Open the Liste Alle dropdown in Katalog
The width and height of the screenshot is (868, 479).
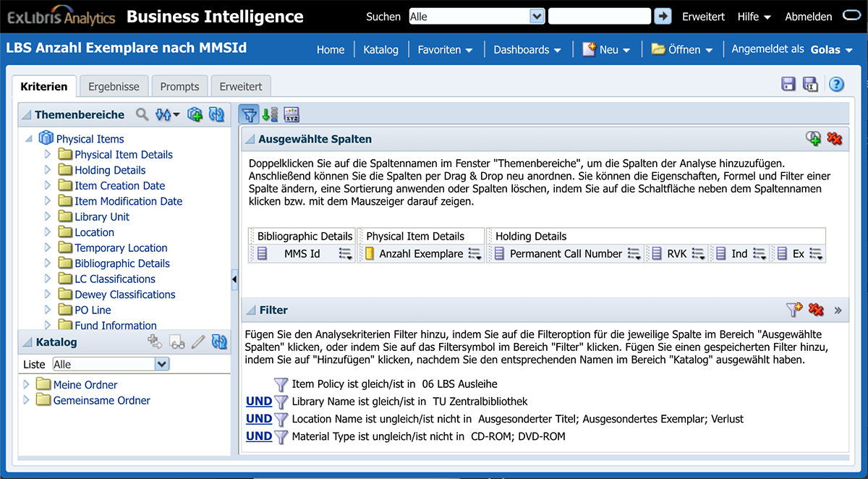tap(161, 364)
